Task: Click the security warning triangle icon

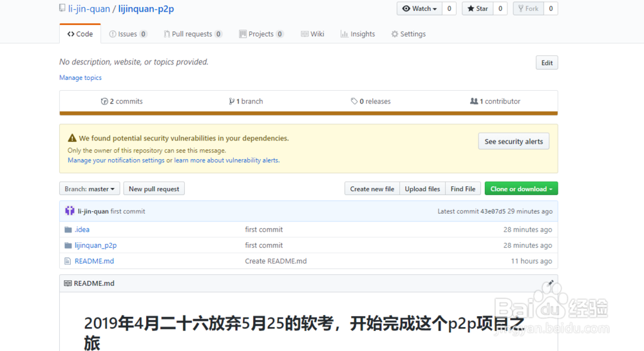Action: point(72,138)
